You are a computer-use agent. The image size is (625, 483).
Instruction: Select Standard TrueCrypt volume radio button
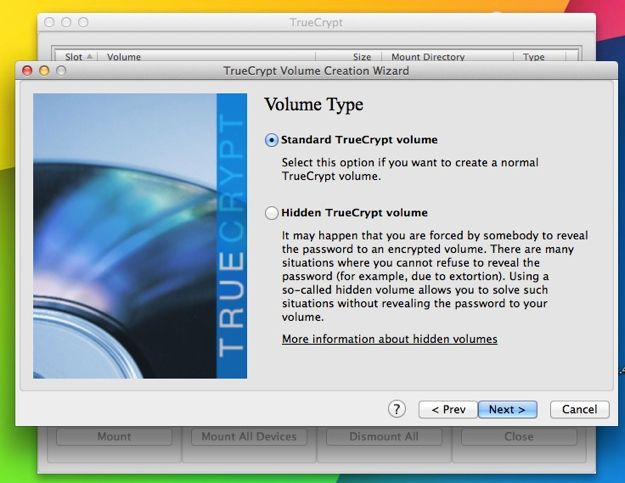[271, 140]
